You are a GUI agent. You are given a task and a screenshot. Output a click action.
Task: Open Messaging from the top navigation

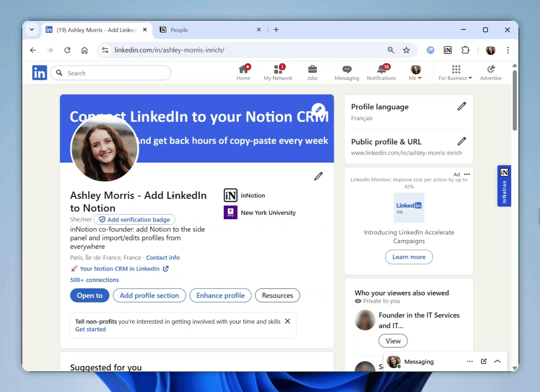(347, 73)
